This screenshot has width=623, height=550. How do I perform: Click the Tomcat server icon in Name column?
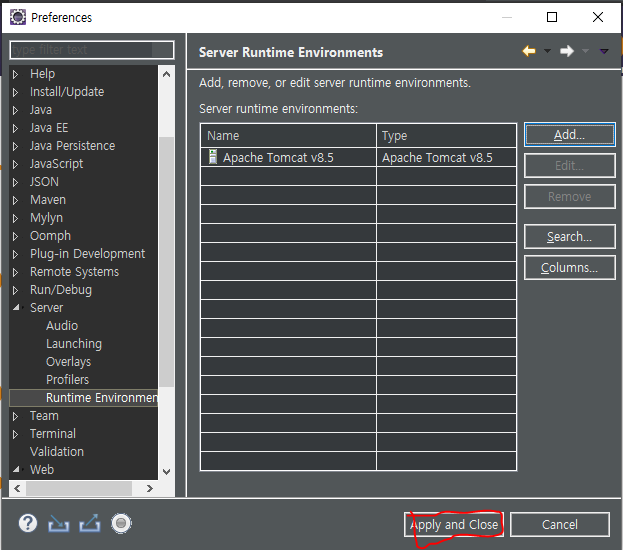213,157
